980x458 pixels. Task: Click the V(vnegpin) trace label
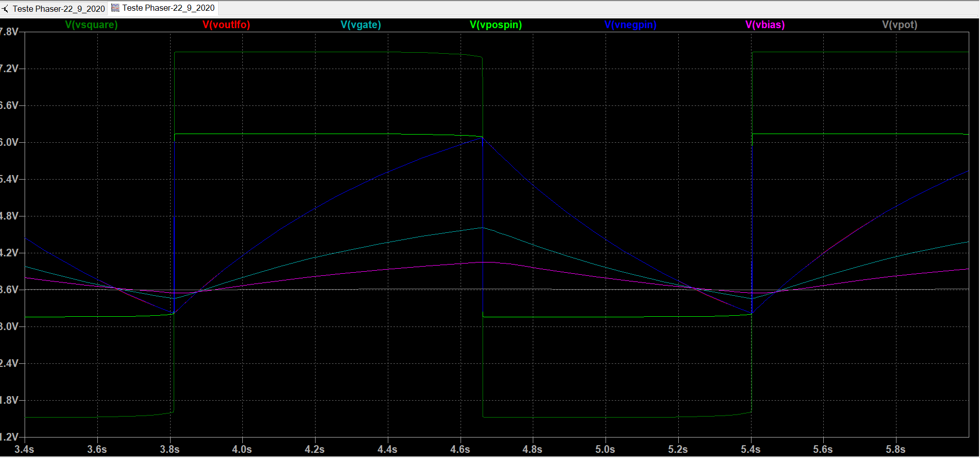[x=631, y=25]
